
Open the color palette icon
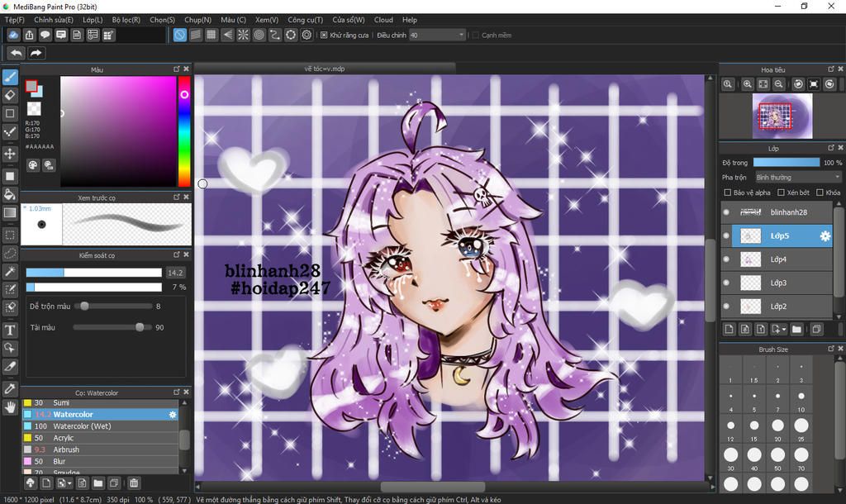[33, 165]
